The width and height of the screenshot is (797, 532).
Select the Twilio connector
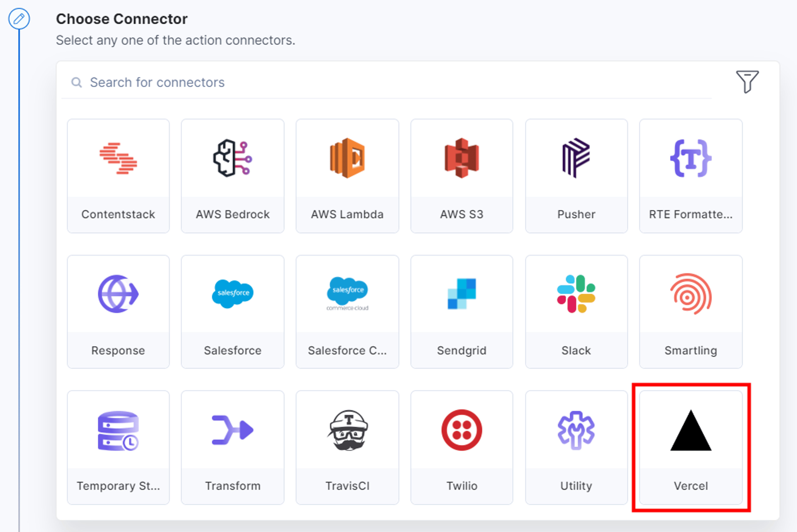(462, 447)
